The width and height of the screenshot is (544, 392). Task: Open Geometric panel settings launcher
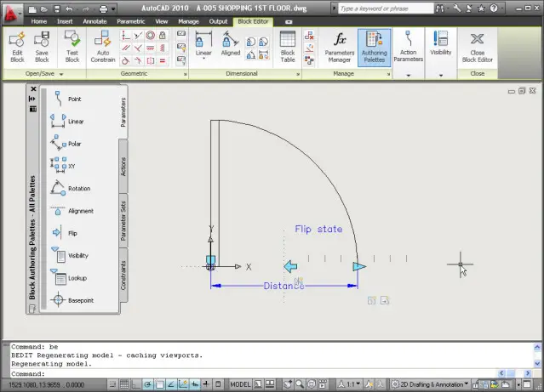(x=186, y=74)
